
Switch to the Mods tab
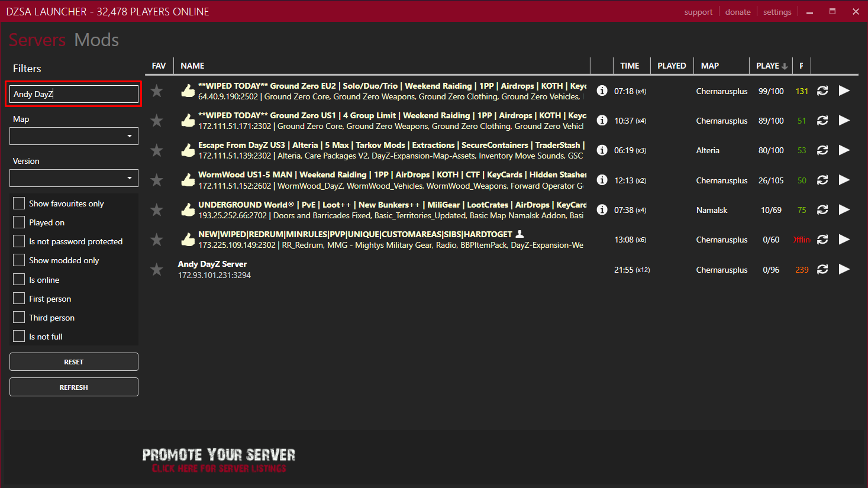[x=96, y=40]
